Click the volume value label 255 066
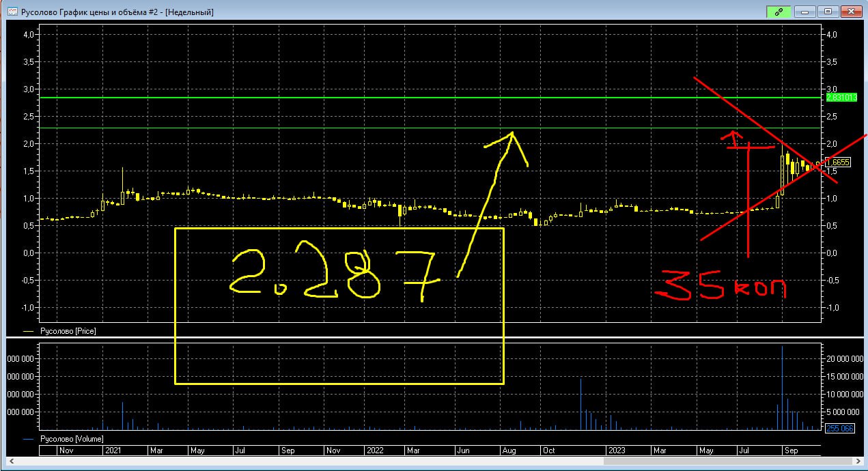Screen dimensions: 868x471 point(839,428)
